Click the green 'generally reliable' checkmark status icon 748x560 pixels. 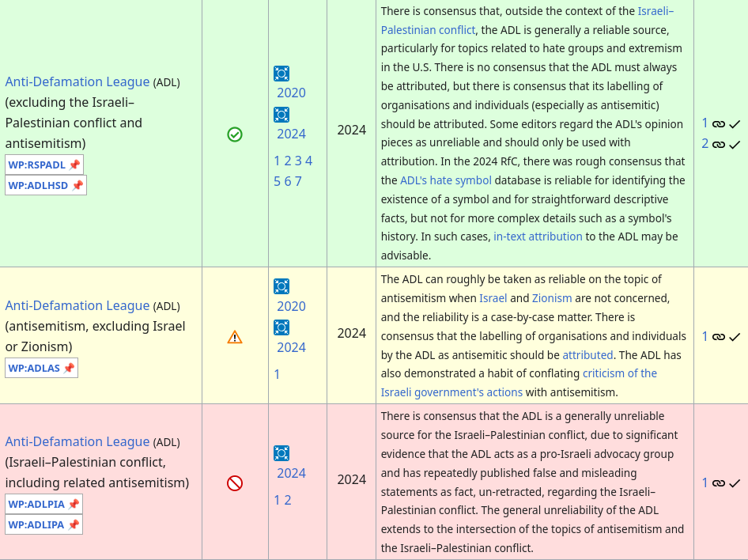coord(235,134)
